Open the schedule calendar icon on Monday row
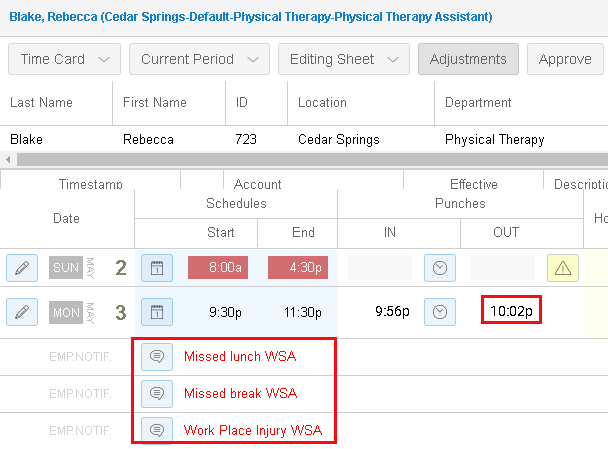The width and height of the screenshot is (608, 449). click(157, 312)
